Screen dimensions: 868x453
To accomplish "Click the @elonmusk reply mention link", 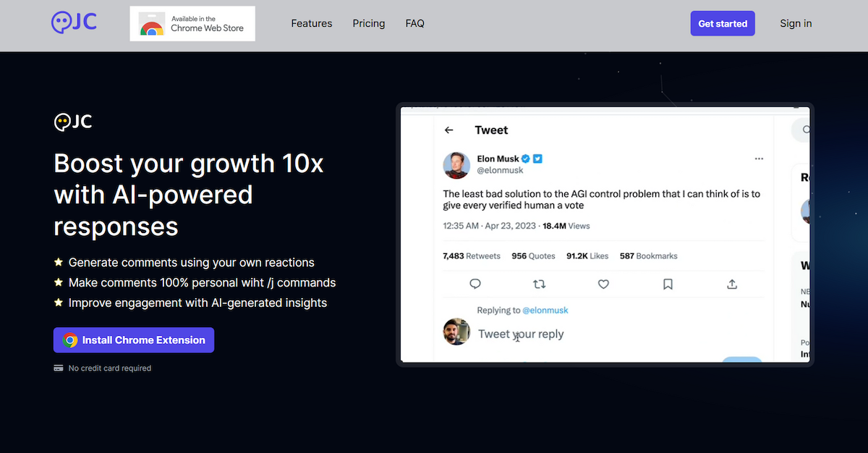I will coord(545,310).
